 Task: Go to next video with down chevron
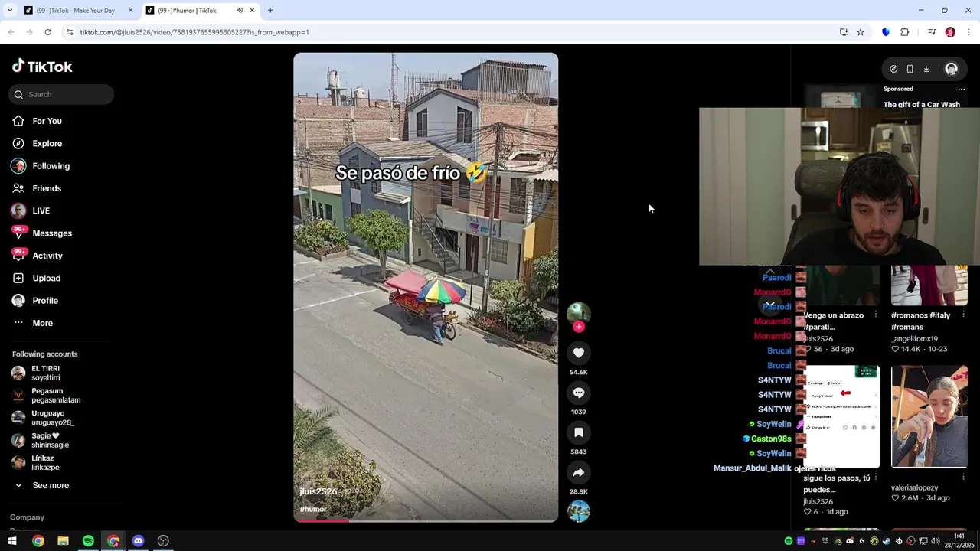769,305
